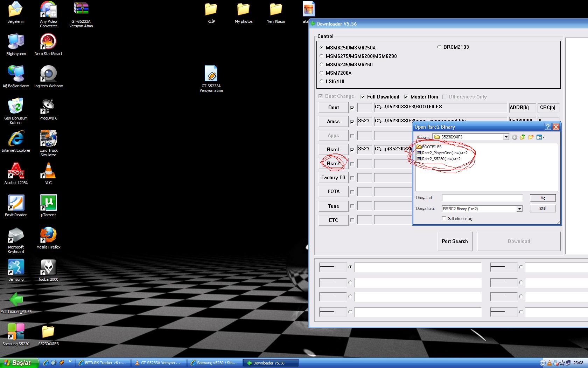Expand Dosya türü dropdown
The width and height of the screenshot is (588, 368).
coord(519,209)
